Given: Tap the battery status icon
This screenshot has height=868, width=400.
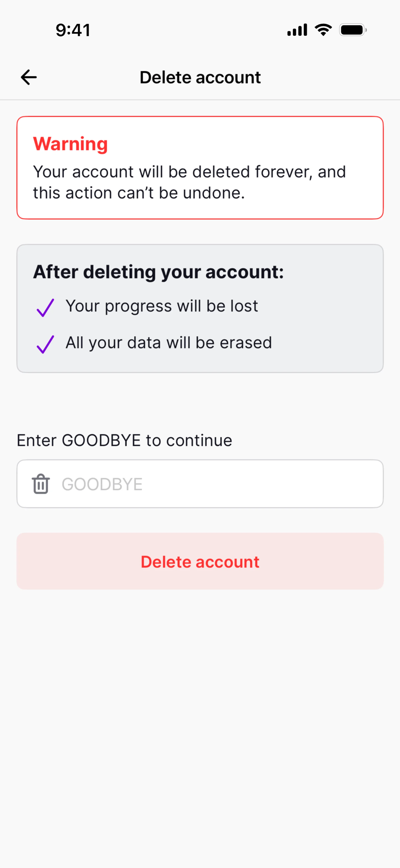Looking at the screenshot, I should pos(352,30).
